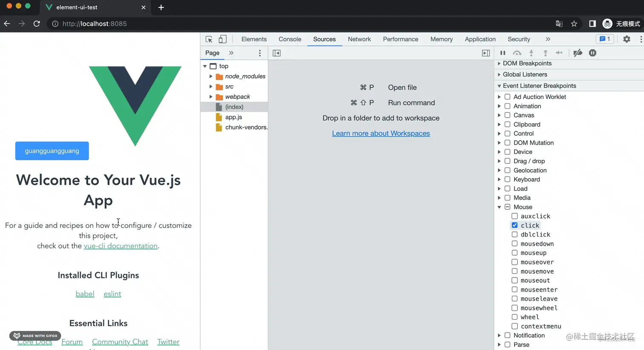Image resolution: width=644 pixels, height=350 pixels.
Task: Open the console messages issue badge
Action: coord(605,39)
